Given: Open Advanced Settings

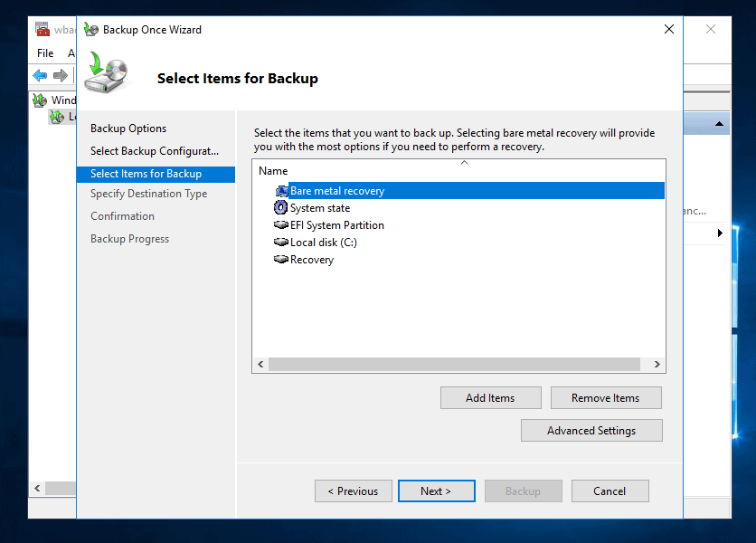Looking at the screenshot, I should (591, 431).
